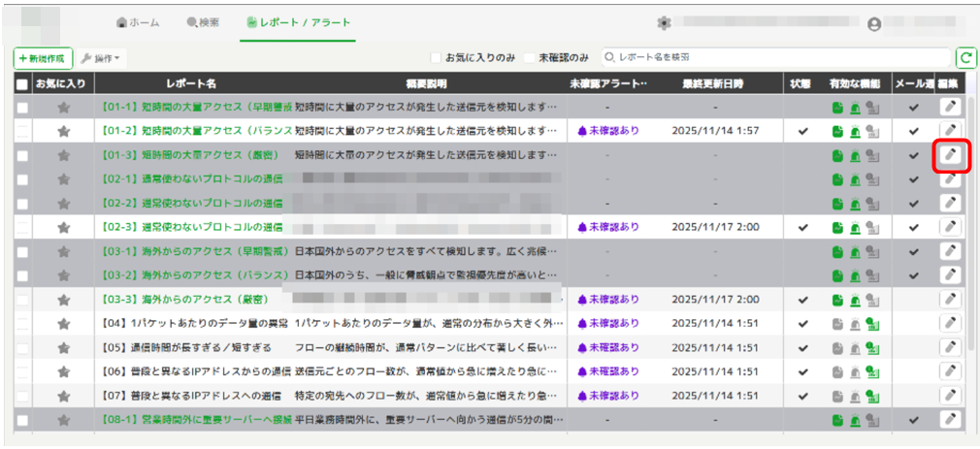Click the edit pencil for 【01-3】
Image resolution: width=980 pixels, height=449 pixels.
950,155
